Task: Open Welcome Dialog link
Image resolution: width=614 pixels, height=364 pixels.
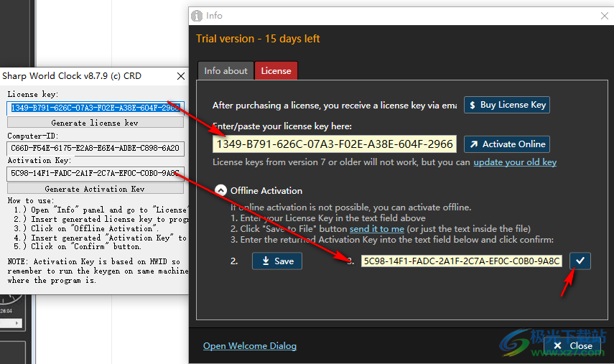Action: pos(250,346)
